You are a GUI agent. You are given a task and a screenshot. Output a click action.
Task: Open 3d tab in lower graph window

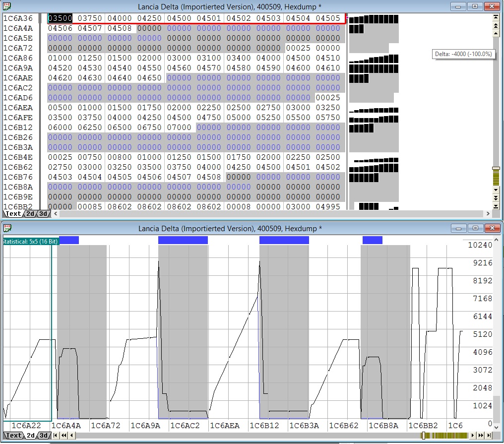click(x=43, y=436)
